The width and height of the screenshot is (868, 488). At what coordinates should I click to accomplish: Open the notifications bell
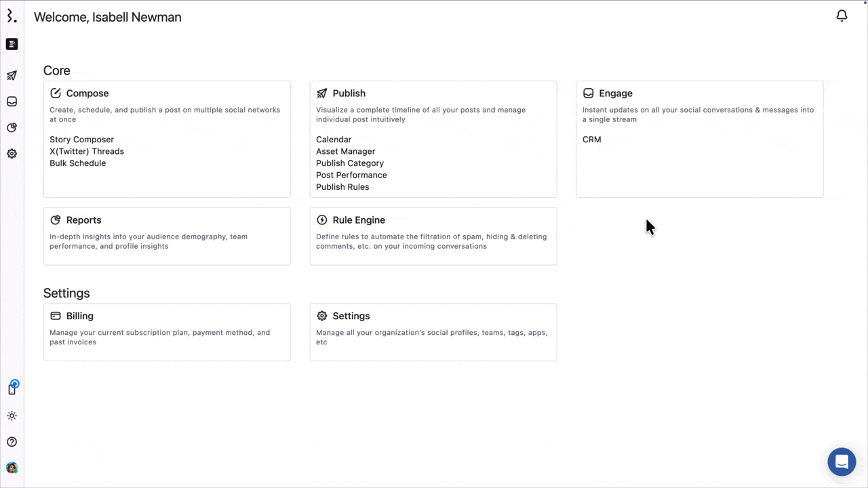click(842, 16)
